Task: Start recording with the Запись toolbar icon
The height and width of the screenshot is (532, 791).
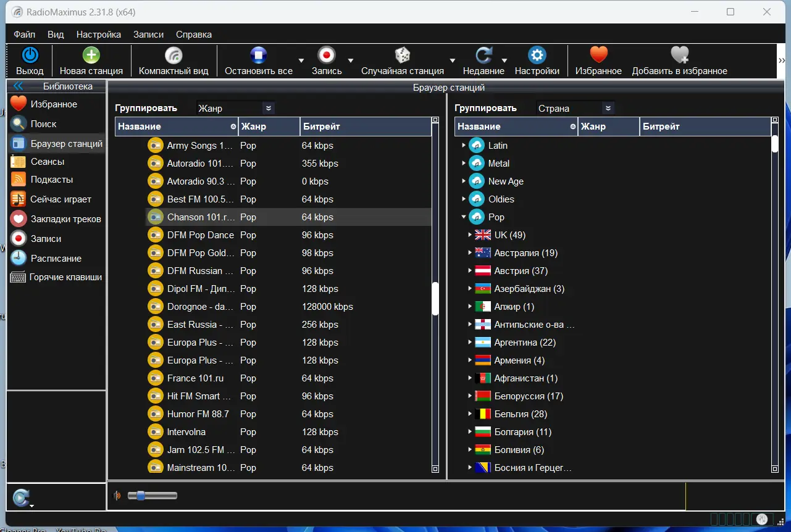Action: [327, 56]
